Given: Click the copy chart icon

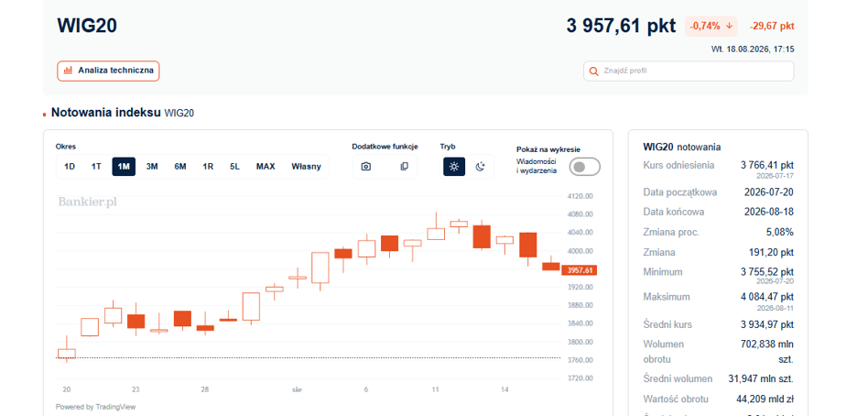Looking at the screenshot, I should 404,166.
